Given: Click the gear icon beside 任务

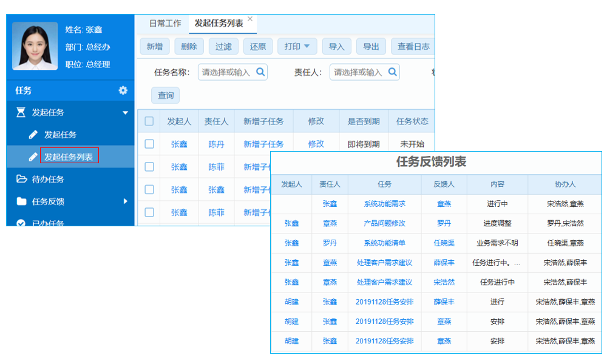Looking at the screenshot, I should pyautogui.click(x=121, y=90).
